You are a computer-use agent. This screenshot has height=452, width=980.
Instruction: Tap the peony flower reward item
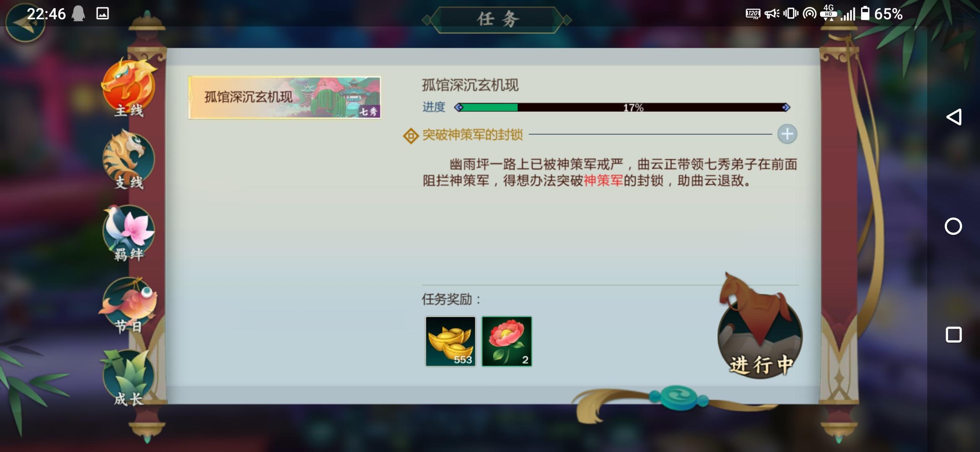click(507, 342)
